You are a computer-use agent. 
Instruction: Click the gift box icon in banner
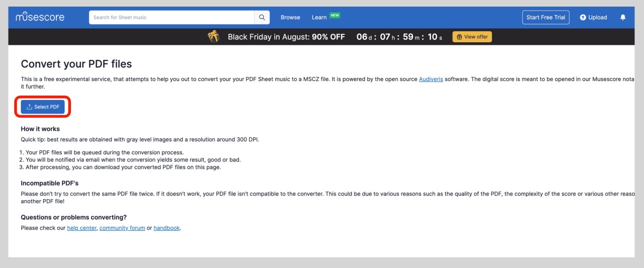click(x=214, y=37)
